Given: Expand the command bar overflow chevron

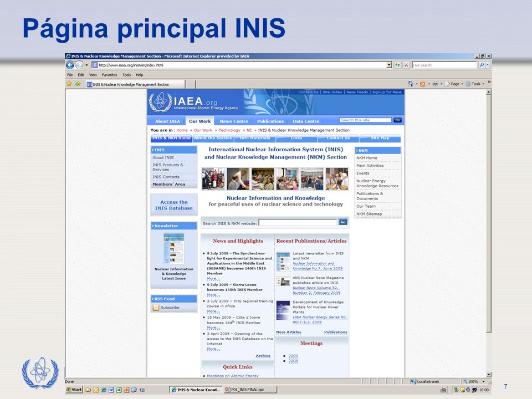Looking at the screenshot, I should tap(489, 82).
